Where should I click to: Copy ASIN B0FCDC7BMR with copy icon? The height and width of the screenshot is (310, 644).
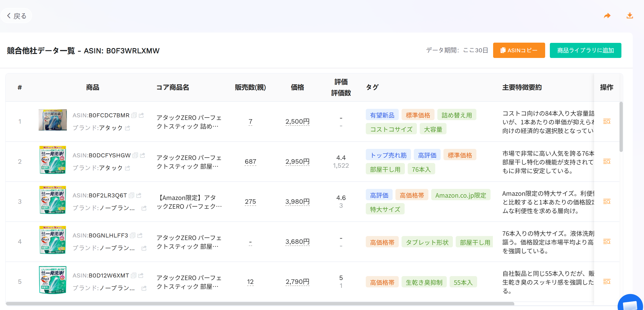coord(134,115)
